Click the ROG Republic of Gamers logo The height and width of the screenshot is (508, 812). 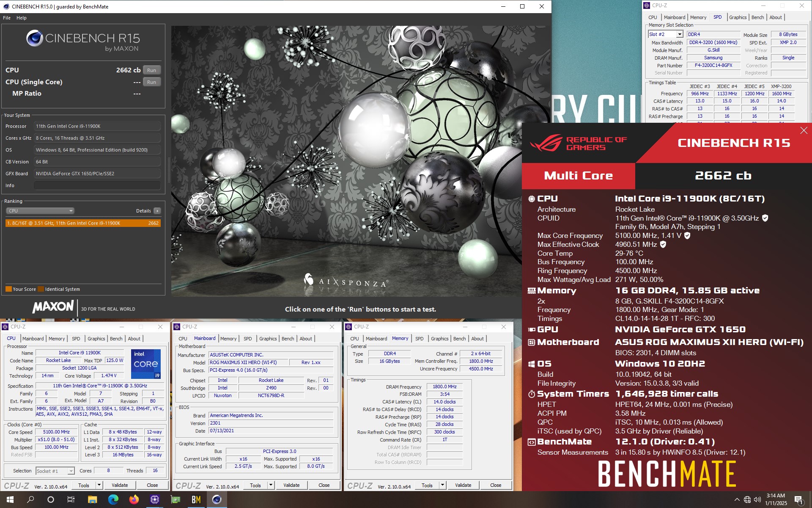(x=579, y=143)
